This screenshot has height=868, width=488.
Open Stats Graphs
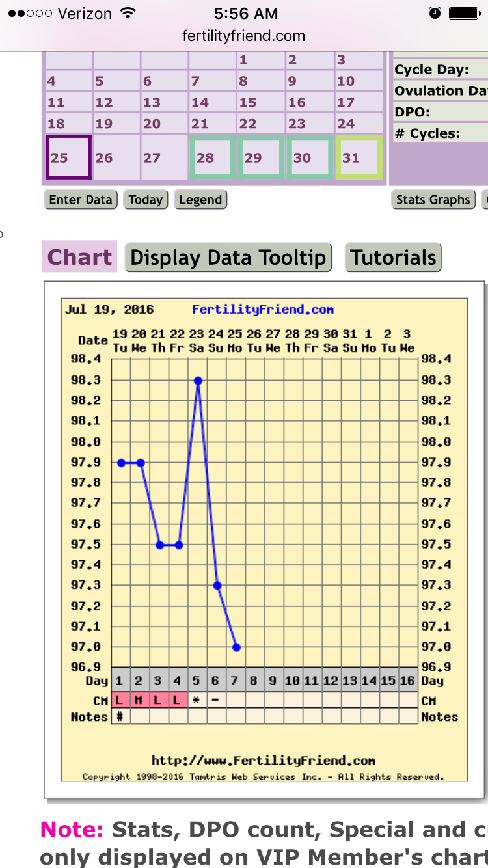433,200
